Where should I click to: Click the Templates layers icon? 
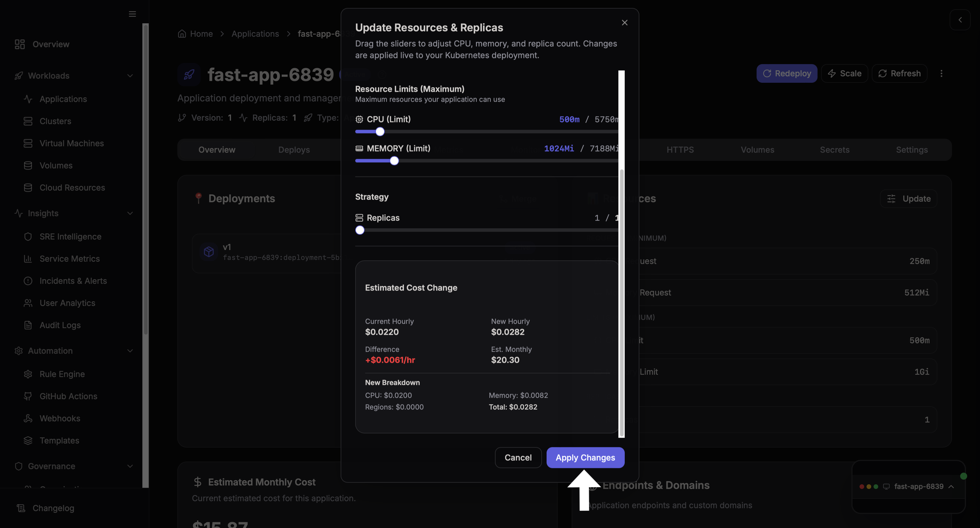[x=28, y=441]
